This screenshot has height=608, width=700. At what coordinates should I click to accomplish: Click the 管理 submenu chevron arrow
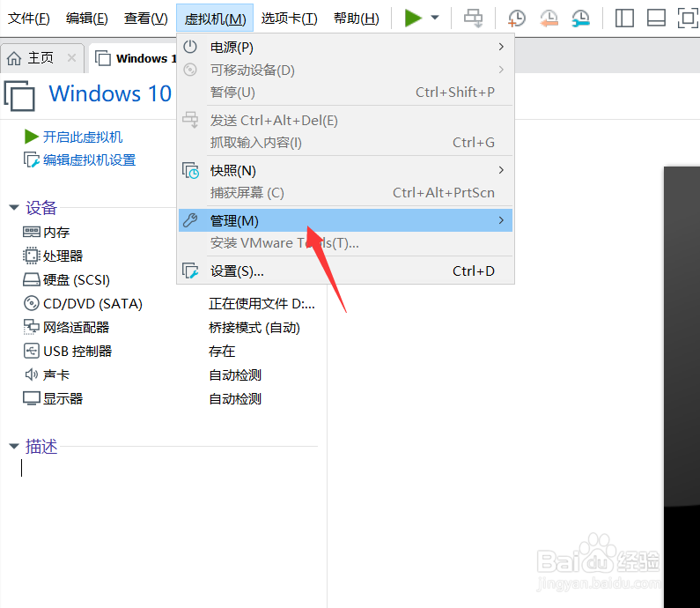(501, 220)
